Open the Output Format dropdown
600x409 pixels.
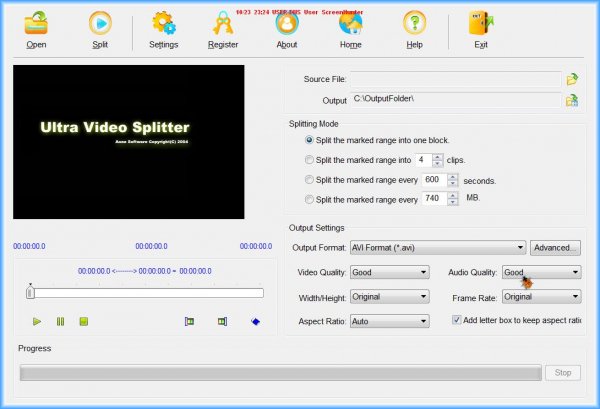pyautogui.click(x=438, y=248)
